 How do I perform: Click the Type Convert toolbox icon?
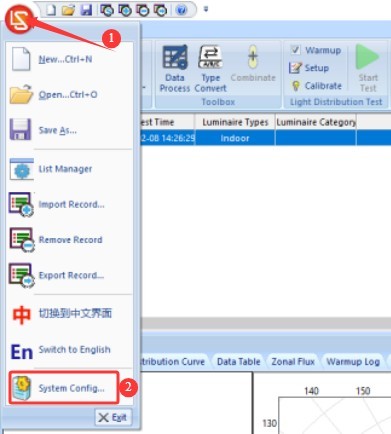tap(210, 69)
